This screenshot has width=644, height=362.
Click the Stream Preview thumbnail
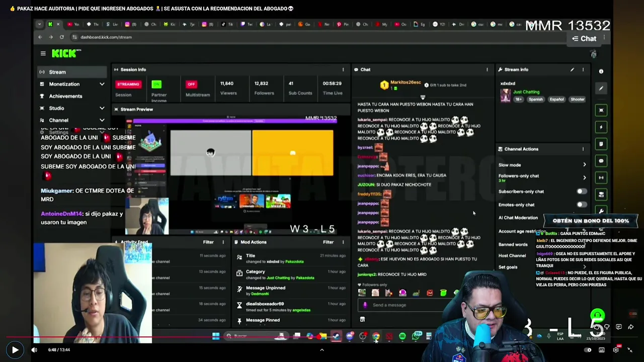coord(230,175)
